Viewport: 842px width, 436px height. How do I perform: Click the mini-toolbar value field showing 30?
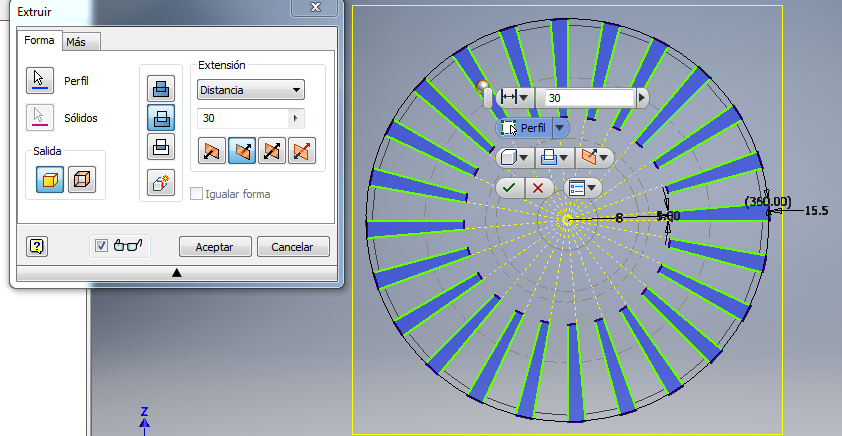click(x=590, y=98)
